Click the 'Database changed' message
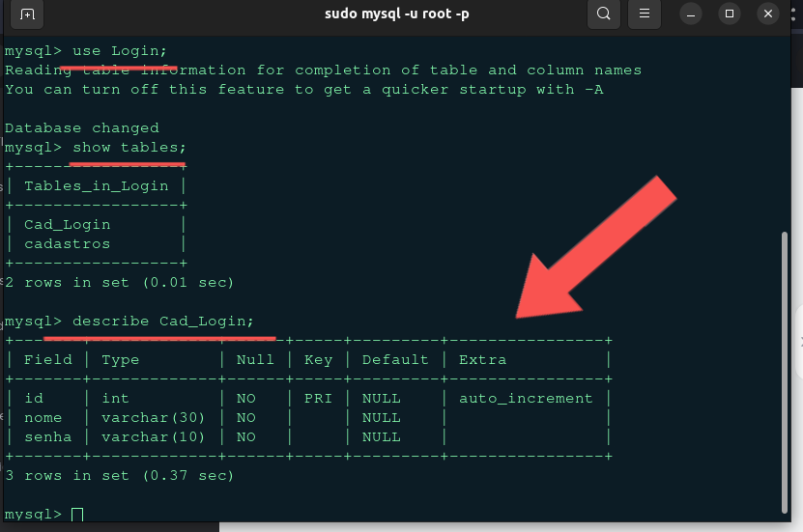The width and height of the screenshot is (803, 532). coord(82,127)
